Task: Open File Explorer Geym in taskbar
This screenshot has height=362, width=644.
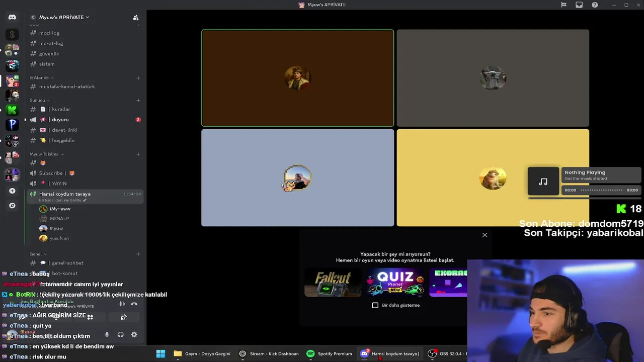Action: pyautogui.click(x=202, y=354)
